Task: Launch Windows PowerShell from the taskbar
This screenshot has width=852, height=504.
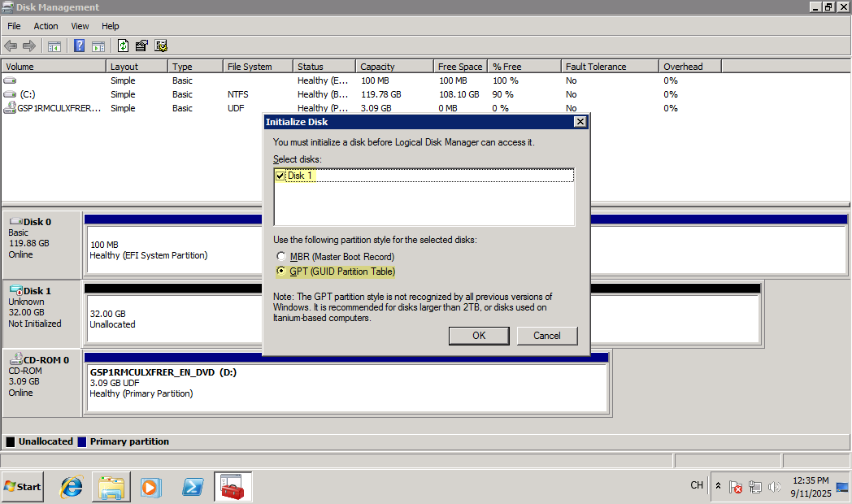Action: [x=192, y=487]
